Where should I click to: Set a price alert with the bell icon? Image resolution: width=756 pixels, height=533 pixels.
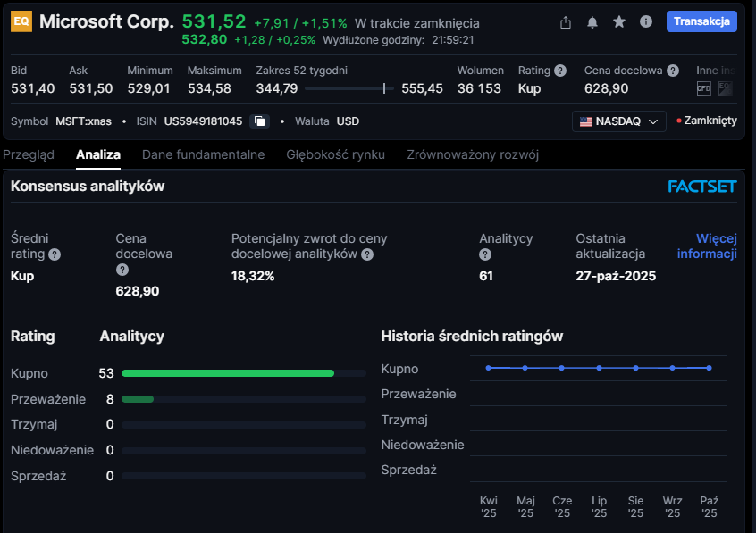(592, 22)
